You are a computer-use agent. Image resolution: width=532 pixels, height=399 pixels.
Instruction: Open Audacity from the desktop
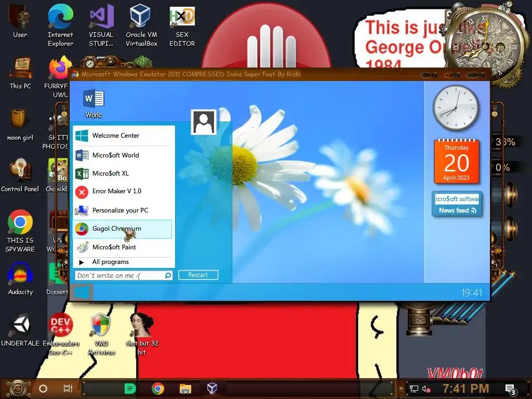[x=20, y=279]
